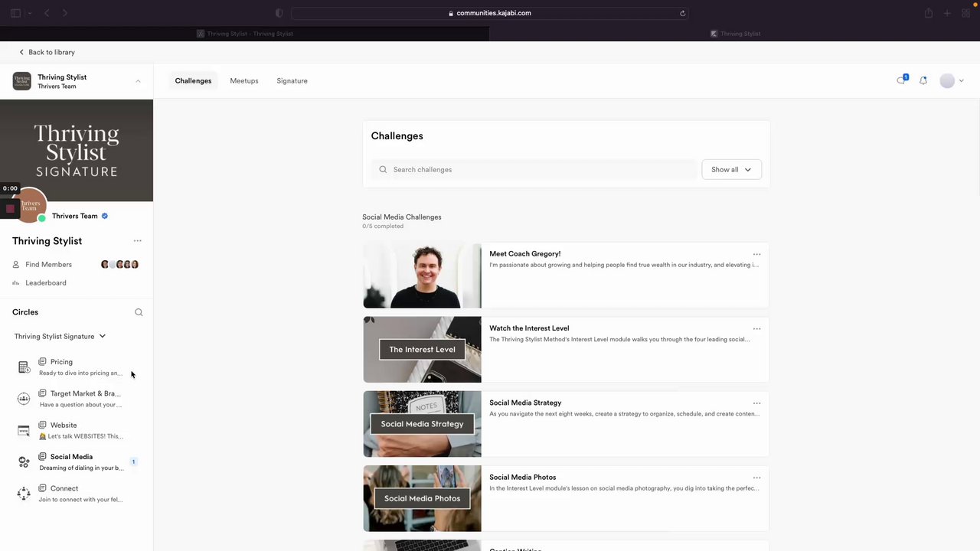This screenshot has height=551, width=980.
Task: Open options for Watch the Interest Level challenge
Action: click(756, 329)
